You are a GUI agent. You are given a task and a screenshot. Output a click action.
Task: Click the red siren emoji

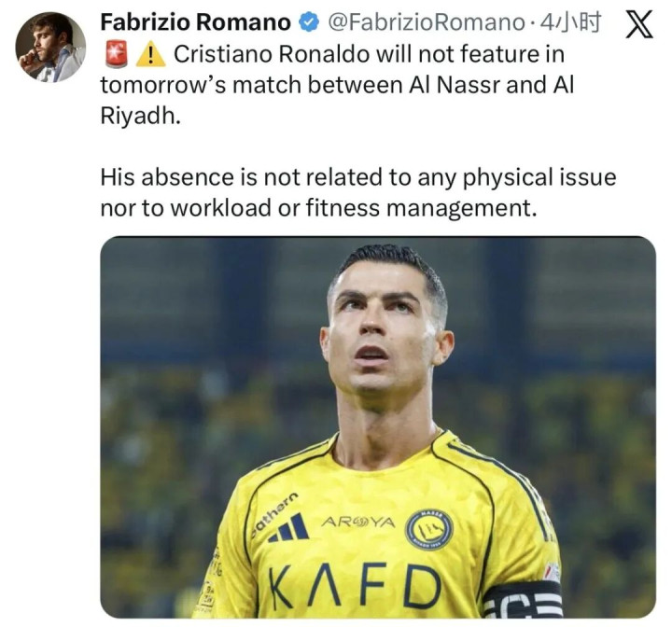click(x=117, y=54)
